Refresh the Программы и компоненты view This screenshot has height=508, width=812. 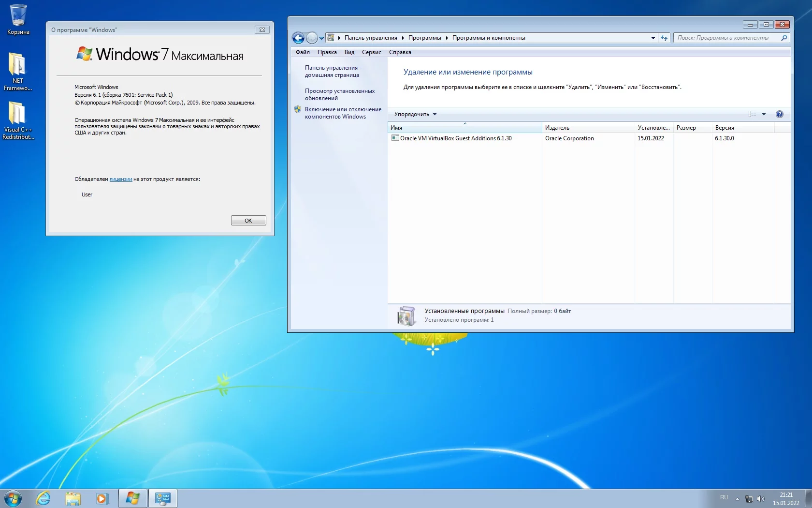664,38
